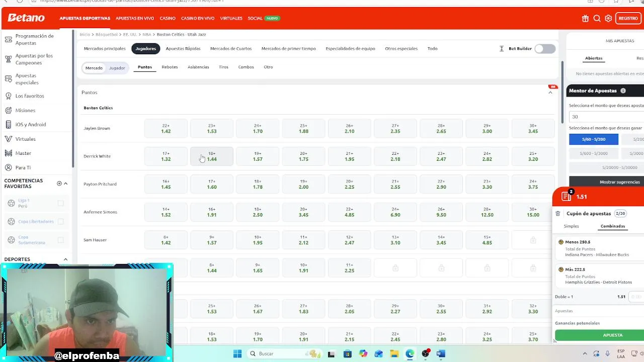The height and width of the screenshot is (362, 644).
Task: Select Derrick White 18+ at 1.44
Action: (x=212, y=156)
